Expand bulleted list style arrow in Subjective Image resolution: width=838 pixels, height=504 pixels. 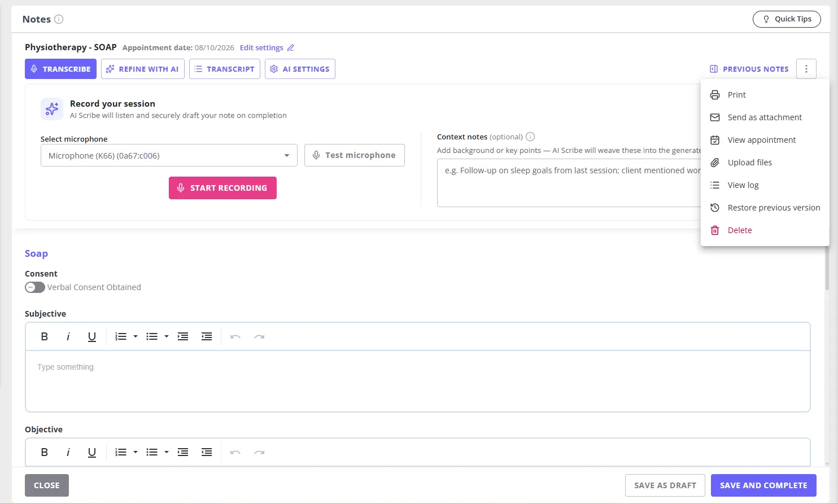click(x=167, y=337)
